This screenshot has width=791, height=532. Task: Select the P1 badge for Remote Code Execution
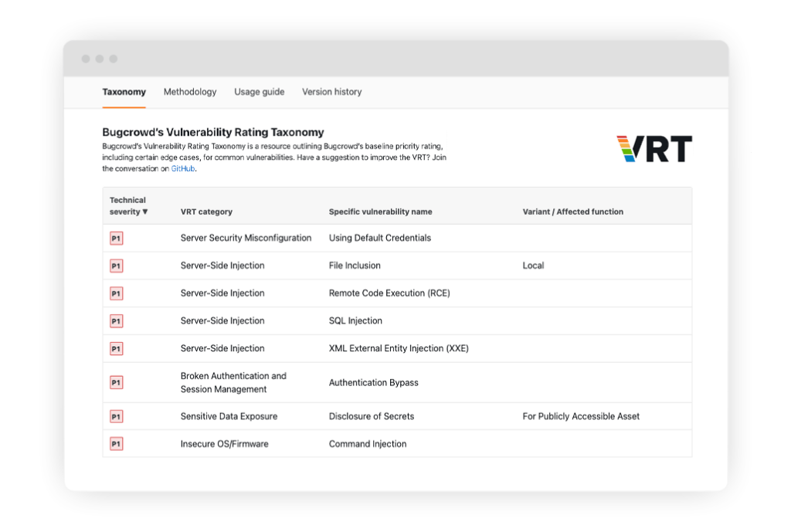116,293
